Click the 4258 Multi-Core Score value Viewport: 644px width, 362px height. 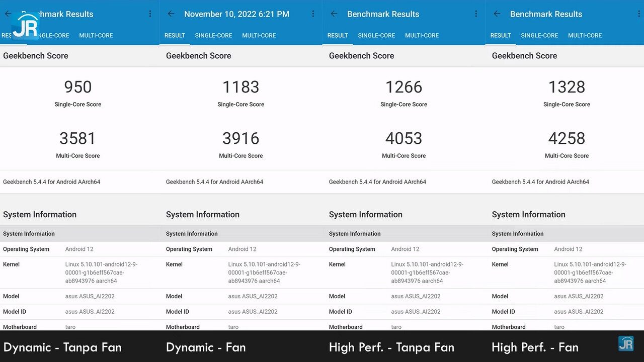[x=567, y=138]
